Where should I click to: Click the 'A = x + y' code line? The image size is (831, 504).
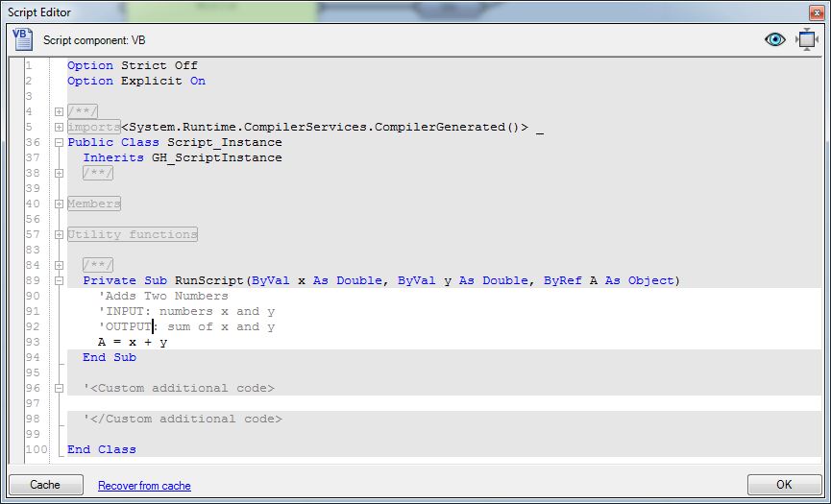[x=133, y=342]
